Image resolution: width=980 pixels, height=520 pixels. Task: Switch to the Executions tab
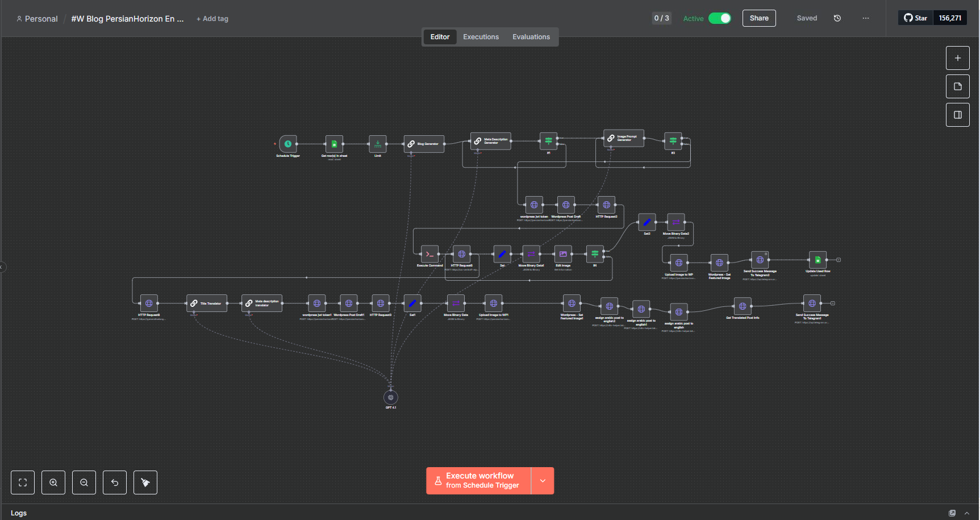point(481,36)
